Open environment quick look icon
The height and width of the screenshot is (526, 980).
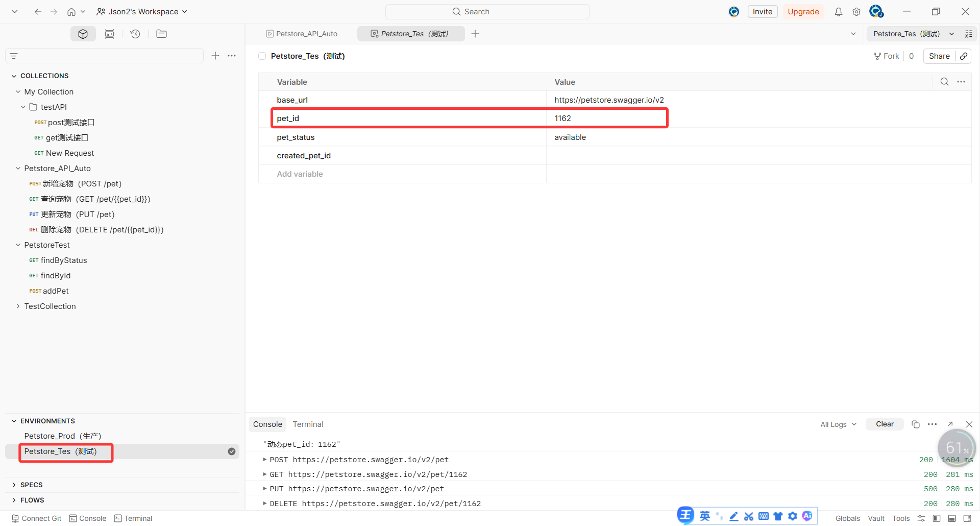pos(969,34)
